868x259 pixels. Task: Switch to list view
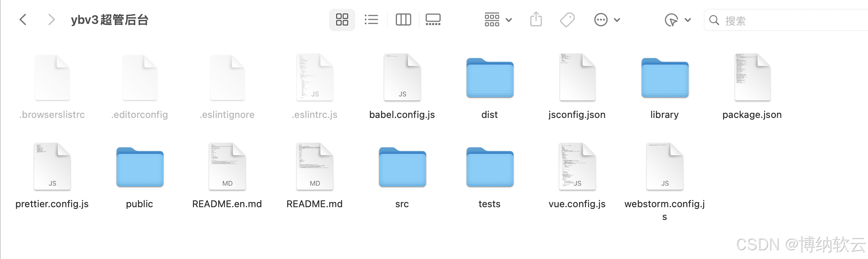[371, 20]
